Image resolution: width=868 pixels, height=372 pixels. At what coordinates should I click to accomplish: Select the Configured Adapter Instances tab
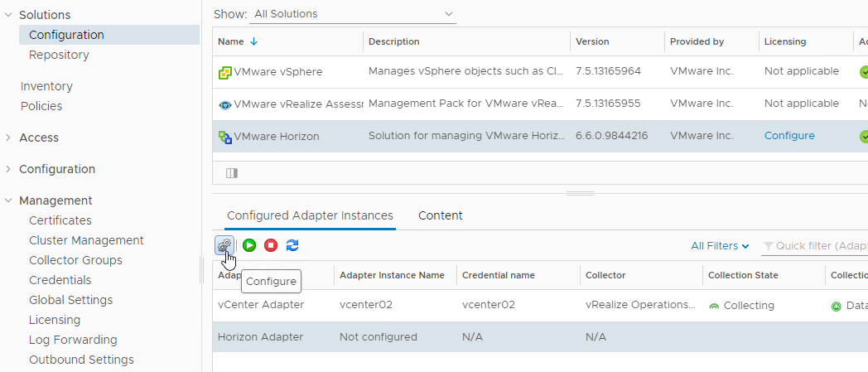click(x=310, y=215)
